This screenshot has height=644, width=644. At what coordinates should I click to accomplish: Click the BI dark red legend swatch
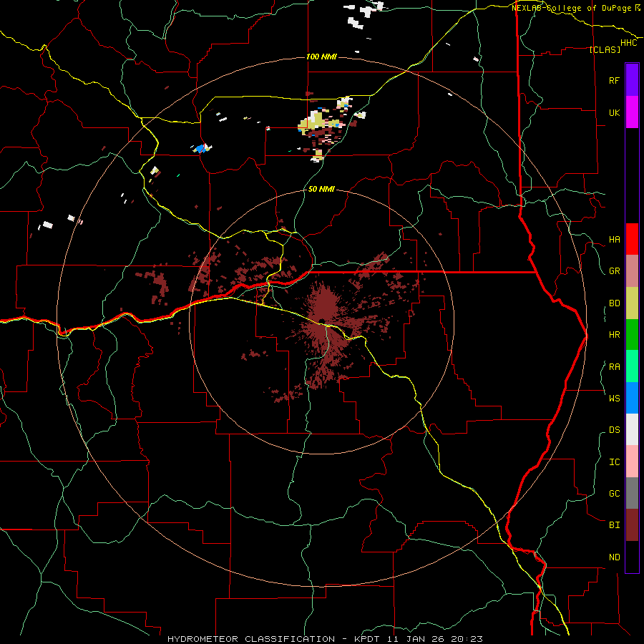coord(632,525)
